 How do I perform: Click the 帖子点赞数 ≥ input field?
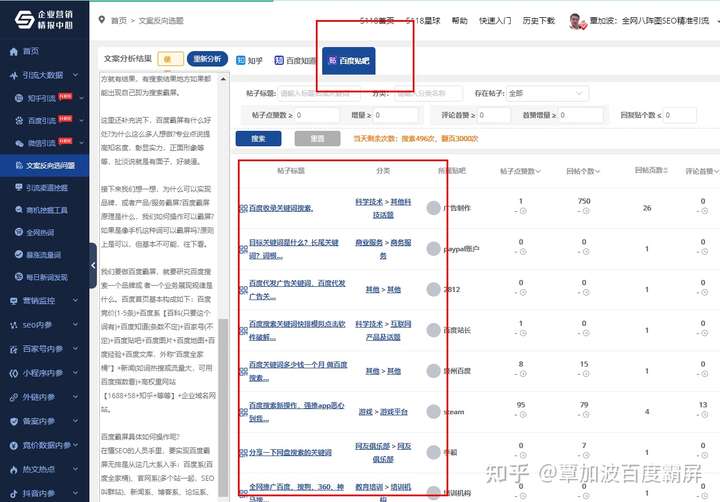[317, 115]
